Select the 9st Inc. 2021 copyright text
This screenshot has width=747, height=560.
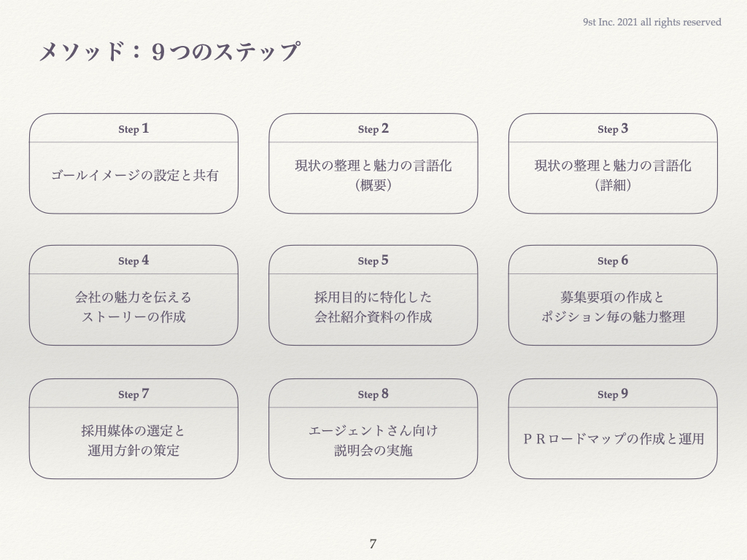point(652,22)
